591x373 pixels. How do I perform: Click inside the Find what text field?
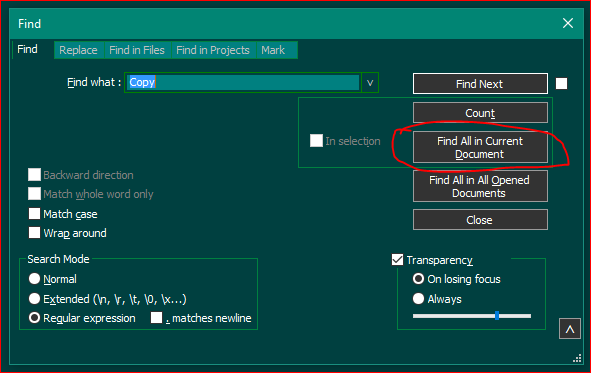(x=242, y=83)
